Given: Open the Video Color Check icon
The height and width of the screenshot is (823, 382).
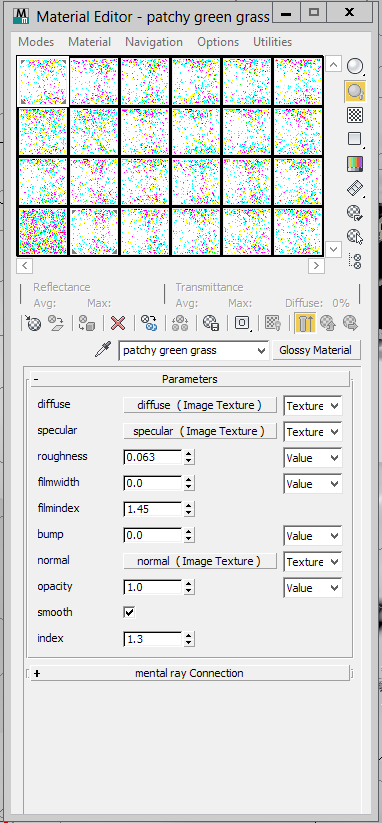Looking at the screenshot, I should [355, 164].
